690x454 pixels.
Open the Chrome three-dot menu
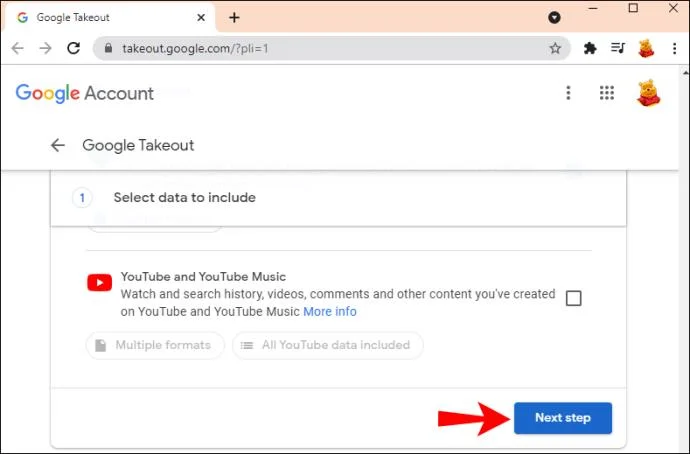coord(675,48)
